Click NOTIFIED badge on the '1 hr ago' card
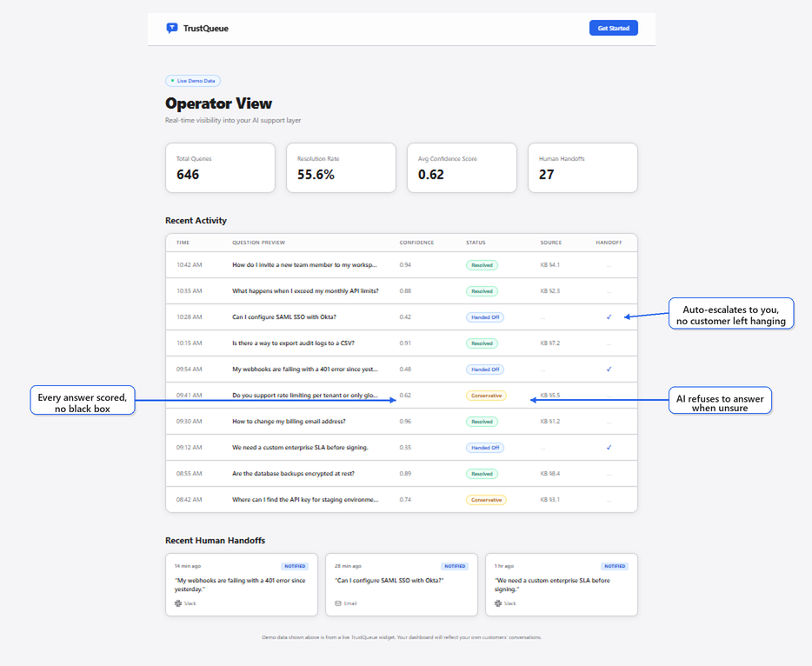 pyautogui.click(x=615, y=566)
